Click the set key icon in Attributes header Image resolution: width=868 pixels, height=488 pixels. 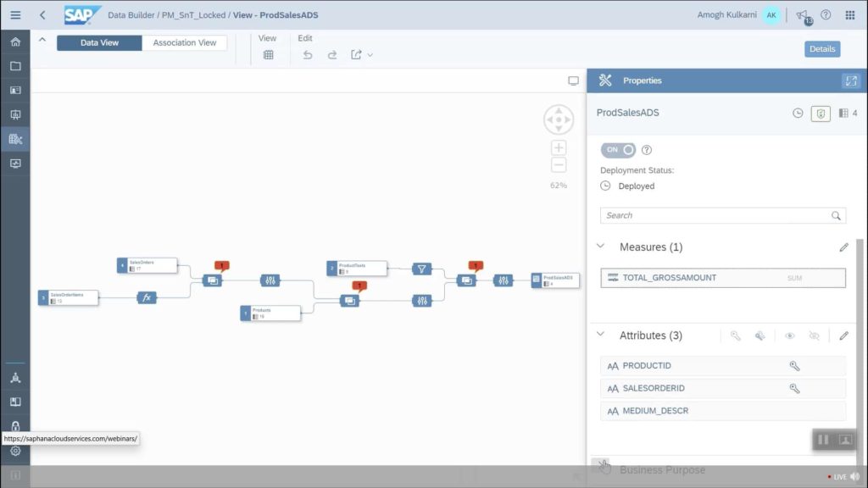tap(735, 335)
